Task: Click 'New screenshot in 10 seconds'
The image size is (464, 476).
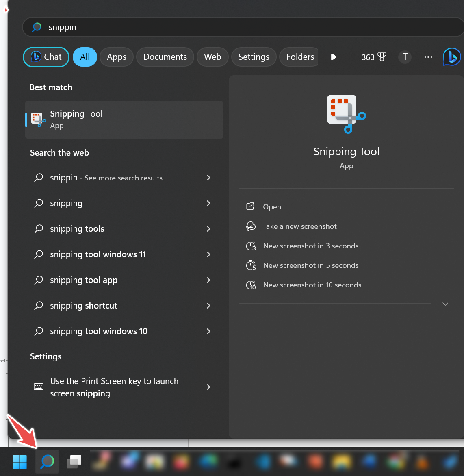Action: pos(312,285)
